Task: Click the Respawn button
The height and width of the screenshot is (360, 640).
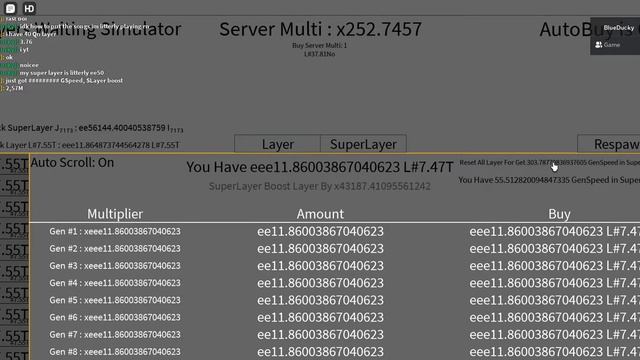Action: click(609, 144)
